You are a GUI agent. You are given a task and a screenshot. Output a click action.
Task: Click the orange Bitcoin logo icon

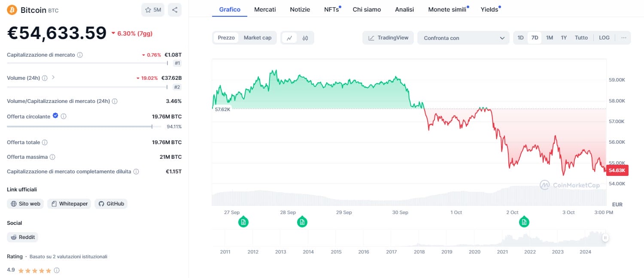12,10
